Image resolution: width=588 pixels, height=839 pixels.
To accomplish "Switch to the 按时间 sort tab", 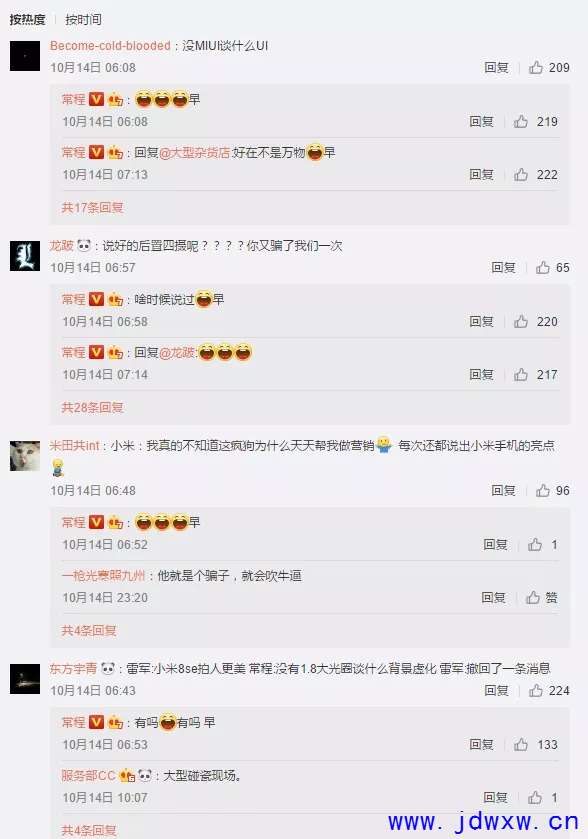I will (83, 20).
